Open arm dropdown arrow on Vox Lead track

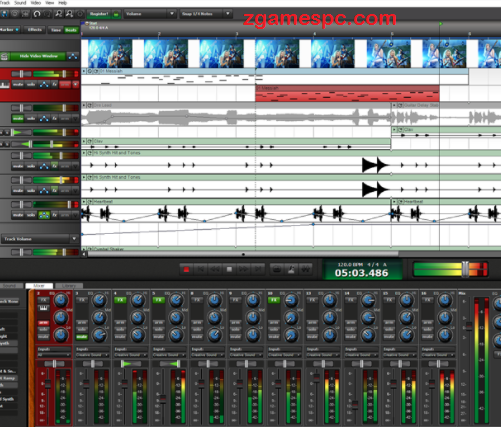click(x=75, y=118)
